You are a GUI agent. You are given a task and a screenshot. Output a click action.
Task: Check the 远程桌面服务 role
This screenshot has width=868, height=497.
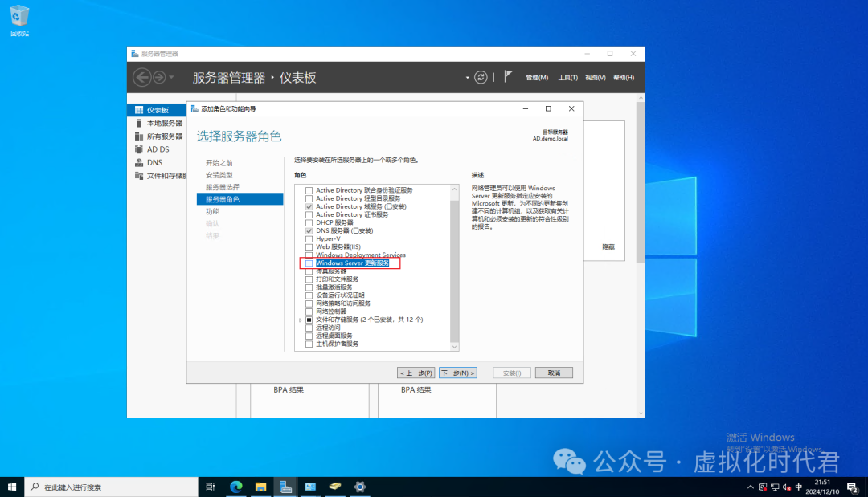309,336
